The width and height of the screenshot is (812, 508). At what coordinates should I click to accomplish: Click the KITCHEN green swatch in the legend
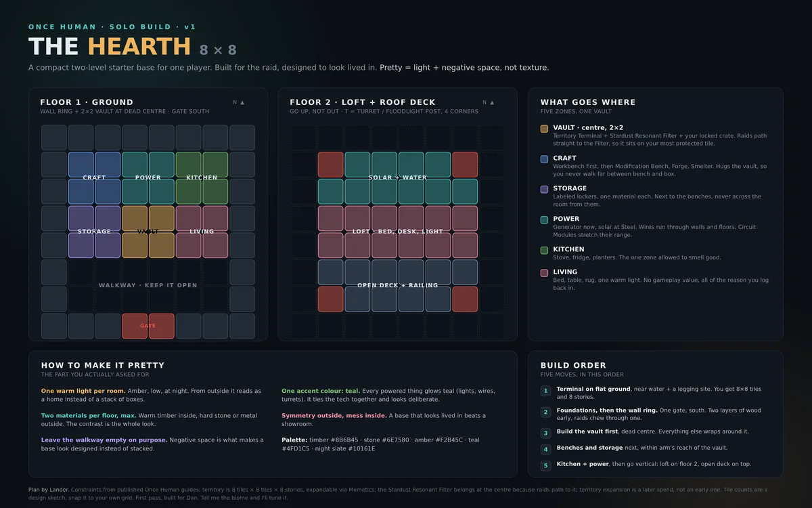coord(544,251)
